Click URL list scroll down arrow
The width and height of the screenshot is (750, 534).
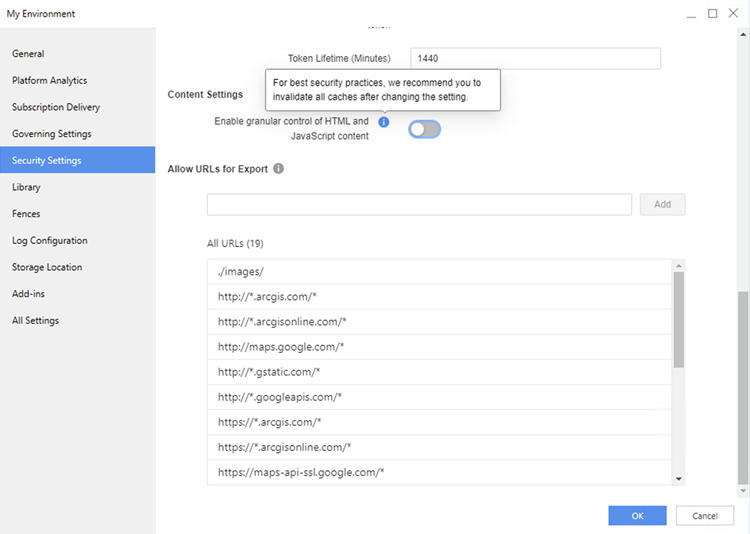tap(679, 479)
